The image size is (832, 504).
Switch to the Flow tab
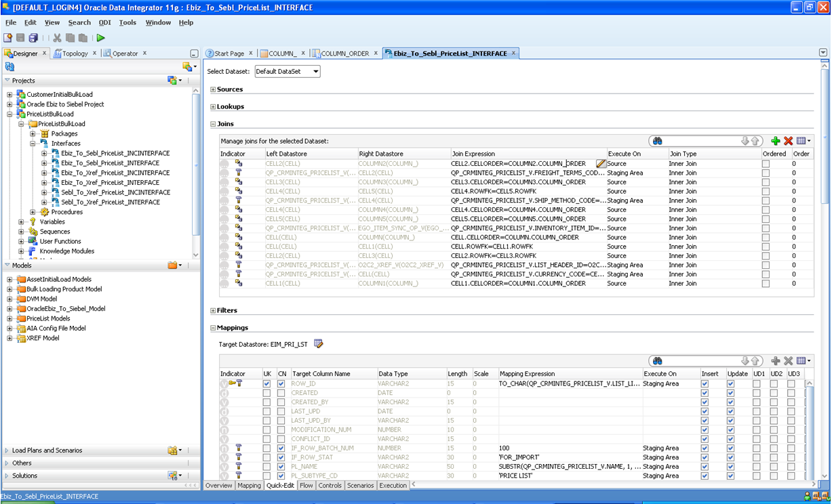click(x=306, y=486)
